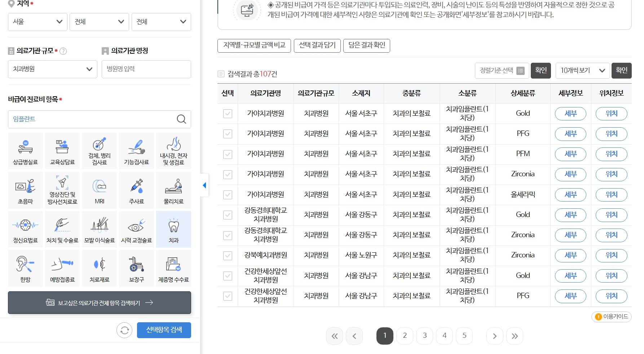Open the 서울 region dropdown

38,22
